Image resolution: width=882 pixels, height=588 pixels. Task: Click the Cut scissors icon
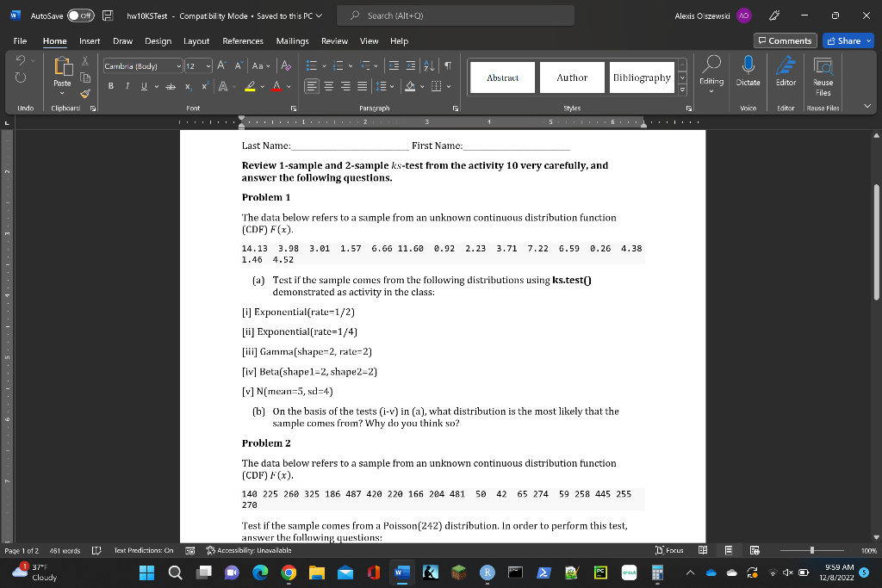(85, 61)
